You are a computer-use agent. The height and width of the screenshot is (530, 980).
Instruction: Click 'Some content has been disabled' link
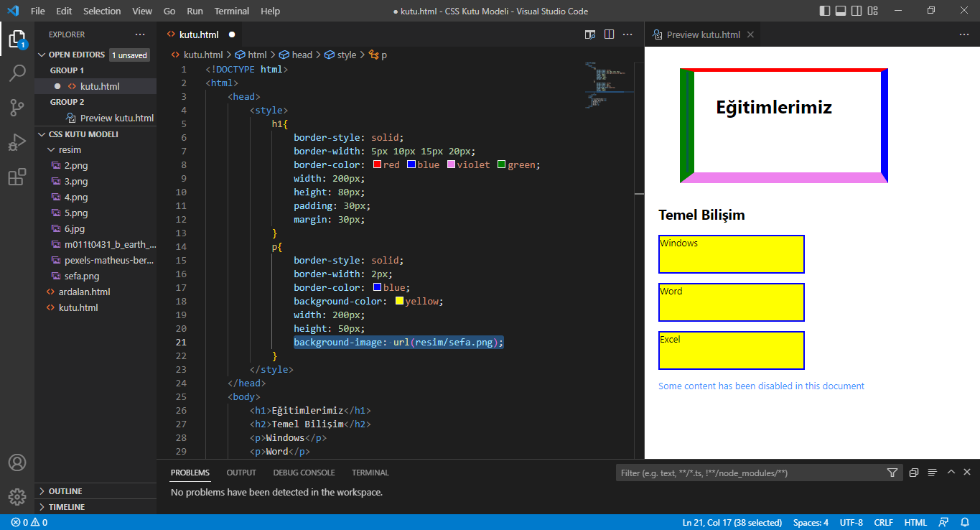click(x=761, y=386)
